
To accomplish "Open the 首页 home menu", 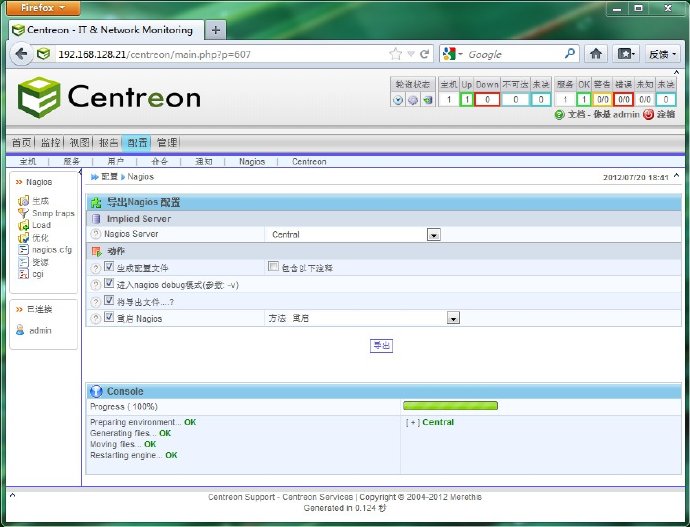I will pos(21,143).
